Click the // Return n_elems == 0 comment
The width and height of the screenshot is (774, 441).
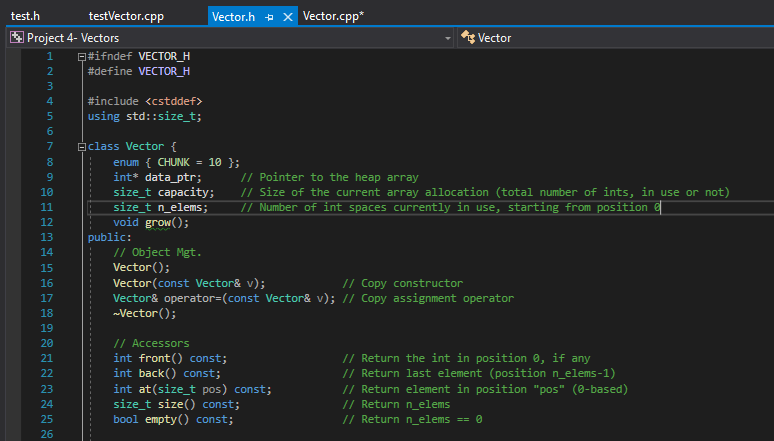pos(412,419)
